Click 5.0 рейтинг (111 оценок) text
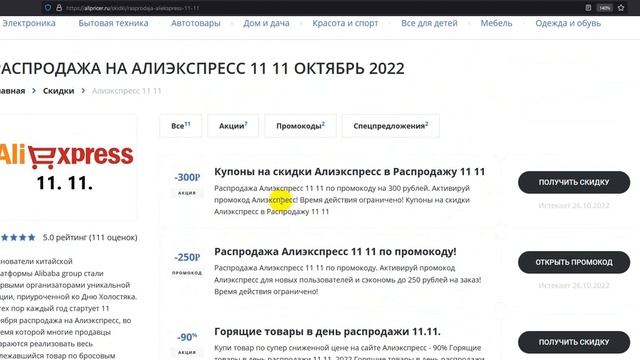Image resolution: width=640 pixels, height=360 pixels. pyautogui.click(x=90, y=237)
